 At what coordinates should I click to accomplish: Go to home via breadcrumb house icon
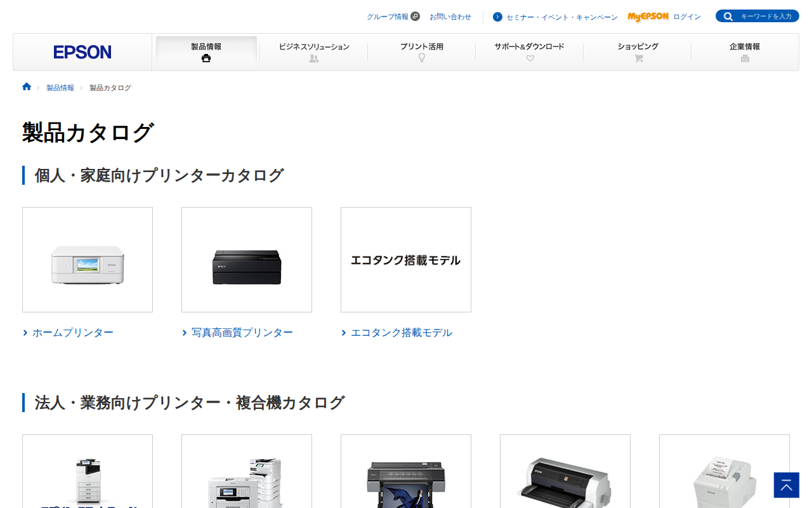tap(27, 87)
